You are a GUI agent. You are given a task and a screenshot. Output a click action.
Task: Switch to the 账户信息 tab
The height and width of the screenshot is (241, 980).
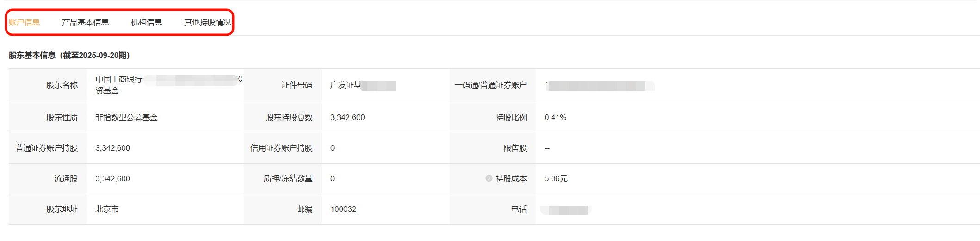click(25, 22)
